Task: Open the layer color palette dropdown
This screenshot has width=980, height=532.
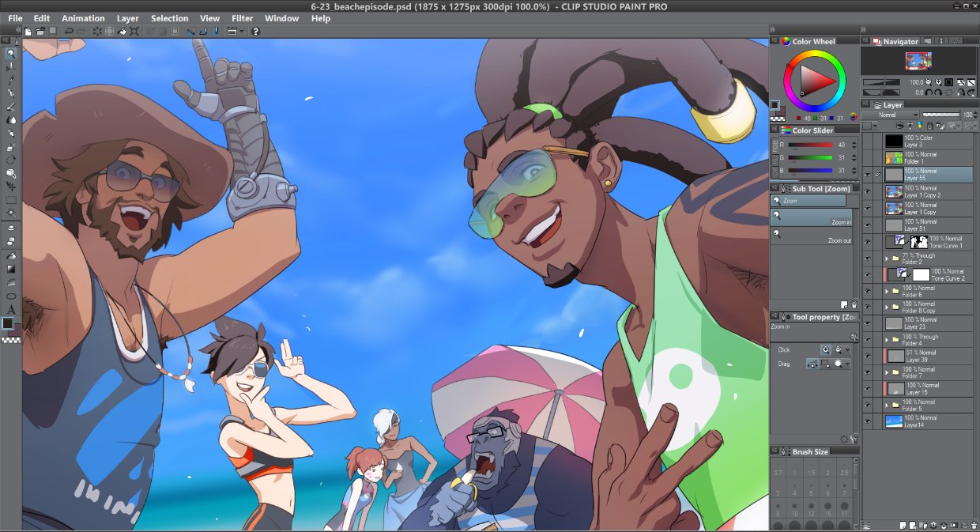Action: click(875, 126)
